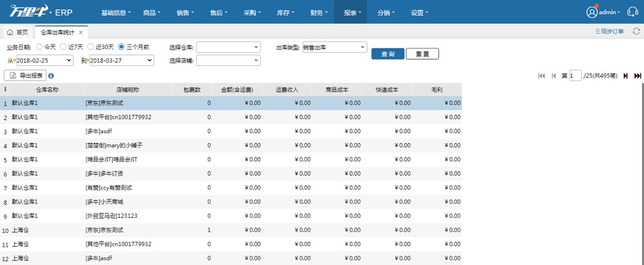This screenshot has width=644, height=265.
Task: Open start date dropdown 2018-02-25
Action: [x=45, y=60]
